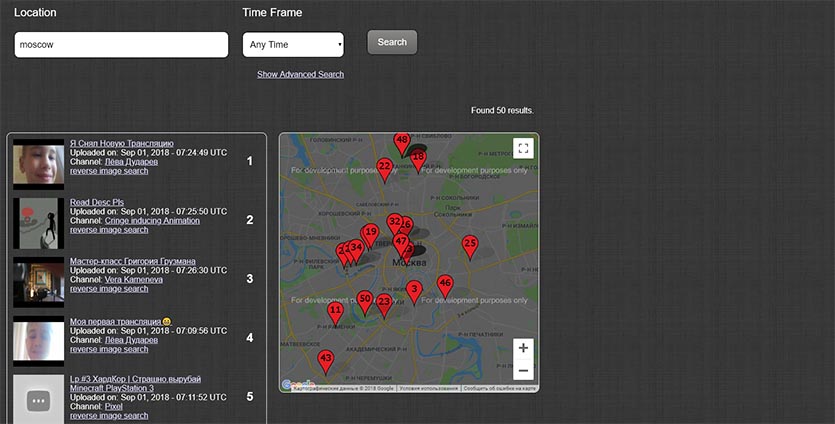Open map marker number 46

445,284
